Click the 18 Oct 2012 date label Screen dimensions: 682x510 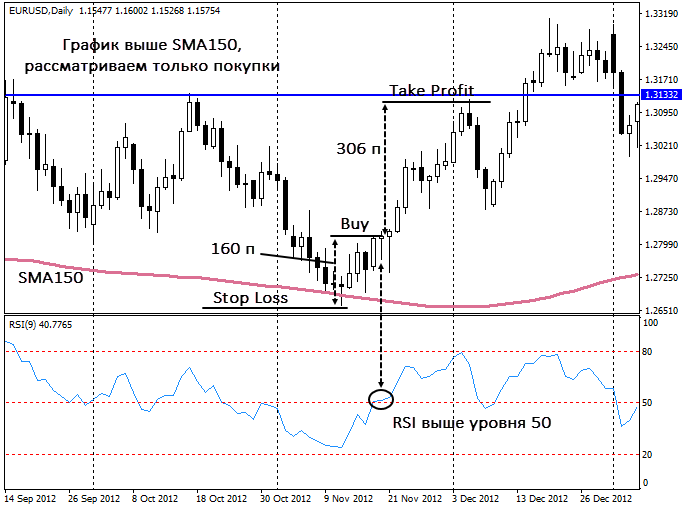point(221,499)
